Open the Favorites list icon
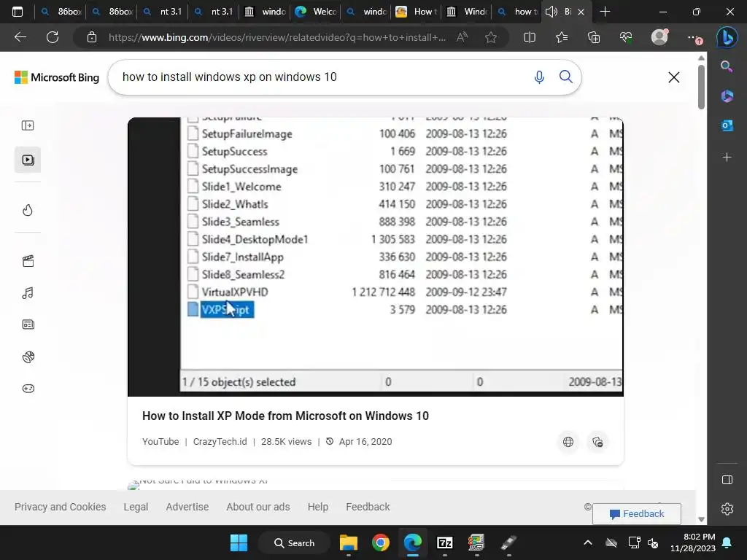Viewport: 747px width, 560px height. [x=562, y=37]
